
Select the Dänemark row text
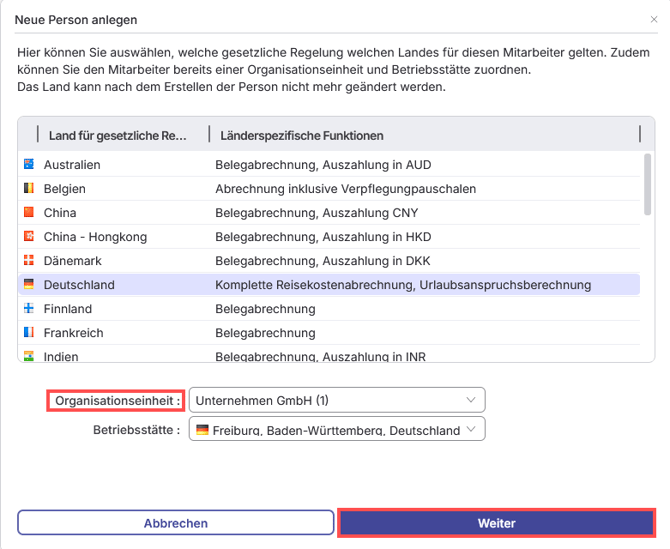[72, 260]
